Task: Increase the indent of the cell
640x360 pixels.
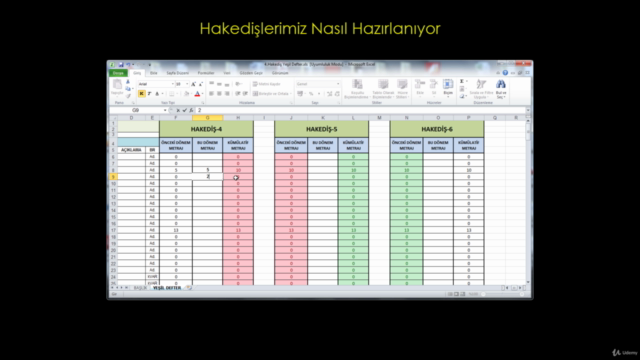Action: click(245, 94)
